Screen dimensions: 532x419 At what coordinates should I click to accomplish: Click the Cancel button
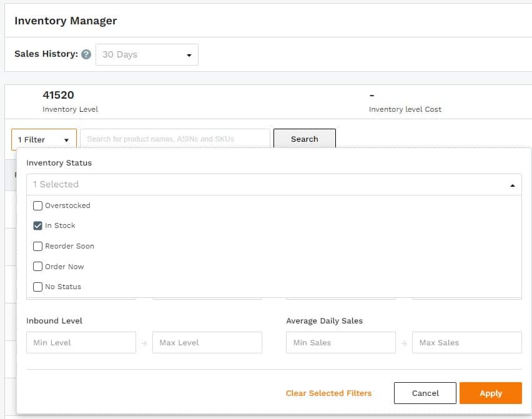coord(425,393)
